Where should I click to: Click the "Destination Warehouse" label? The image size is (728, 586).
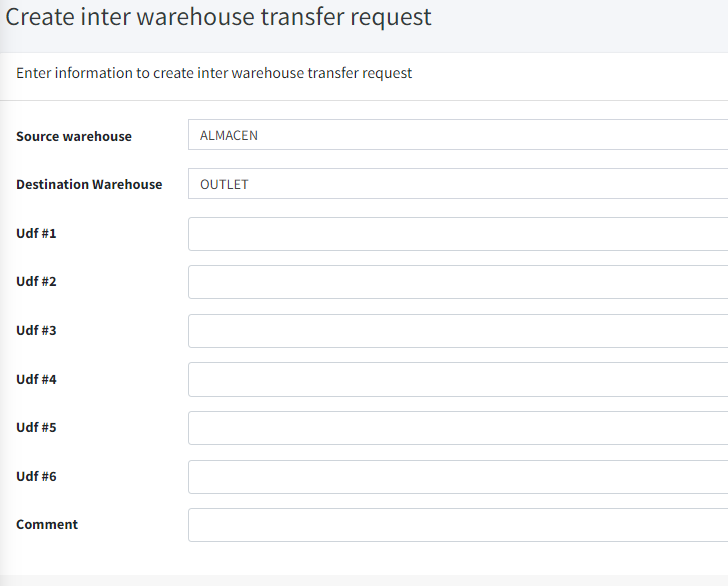(89, 184)
